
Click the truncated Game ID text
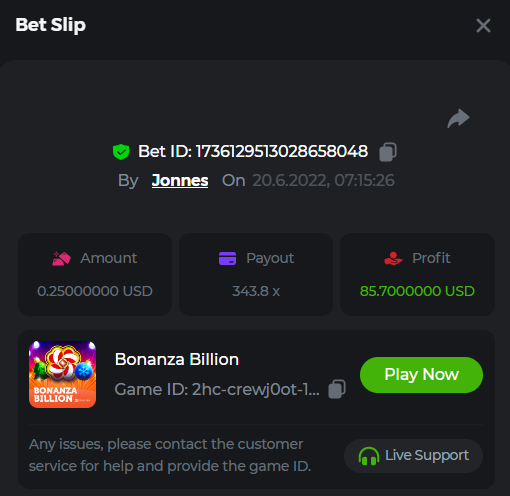(x=217, y=389)
